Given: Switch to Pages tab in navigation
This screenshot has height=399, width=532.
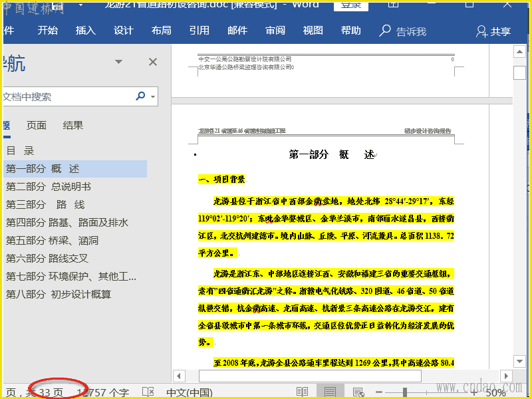Looking at the screenshot, I should click(37, 125).
